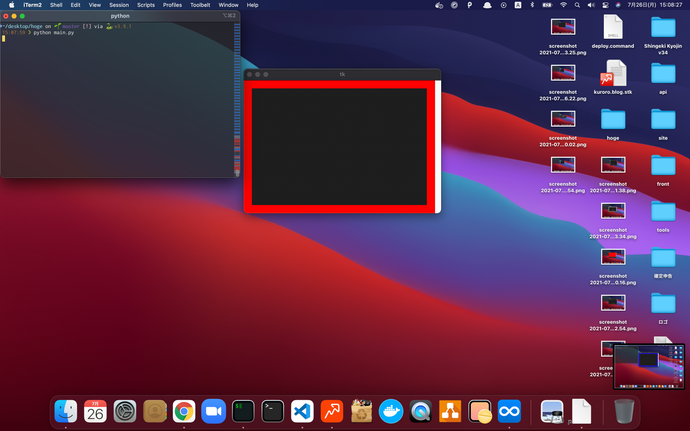This screenshot has width=690, height=431.
Task: Open the blank document in the Dock
Action: [581, 411]
